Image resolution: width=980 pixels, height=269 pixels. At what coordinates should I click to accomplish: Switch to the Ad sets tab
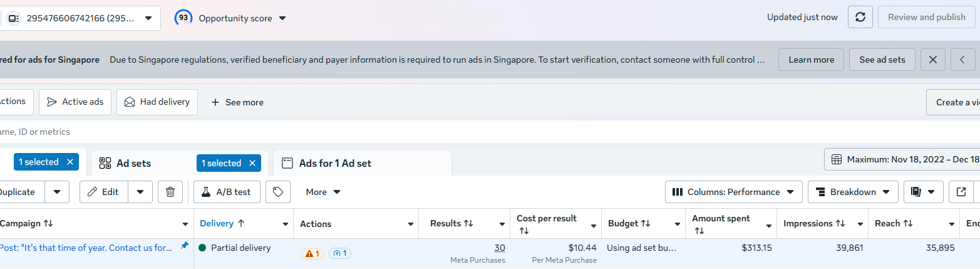pos(134,163)
